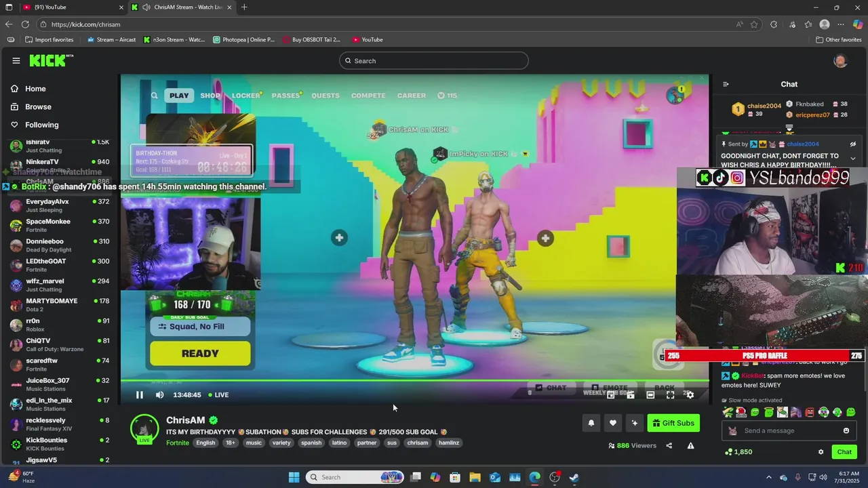The height and width of the screenshot is (488, 868).
Task: Click Gift Subs button
Action: point(673,423)
